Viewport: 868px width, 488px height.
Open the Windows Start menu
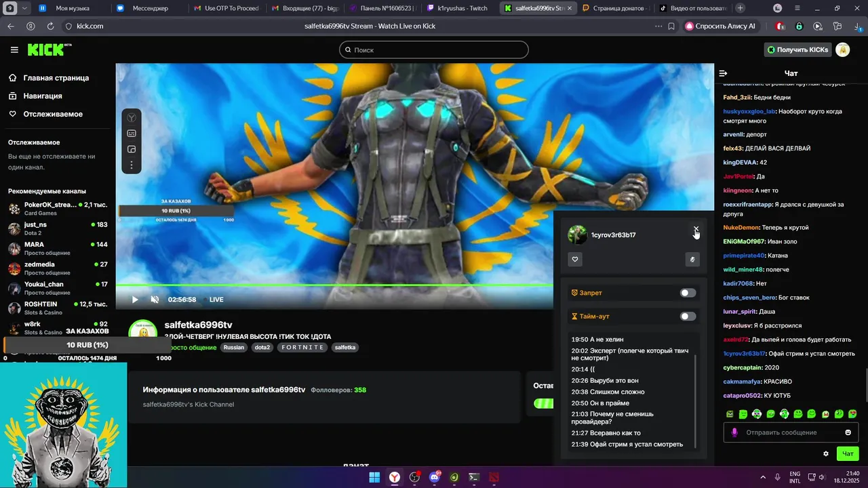(374, 477)
